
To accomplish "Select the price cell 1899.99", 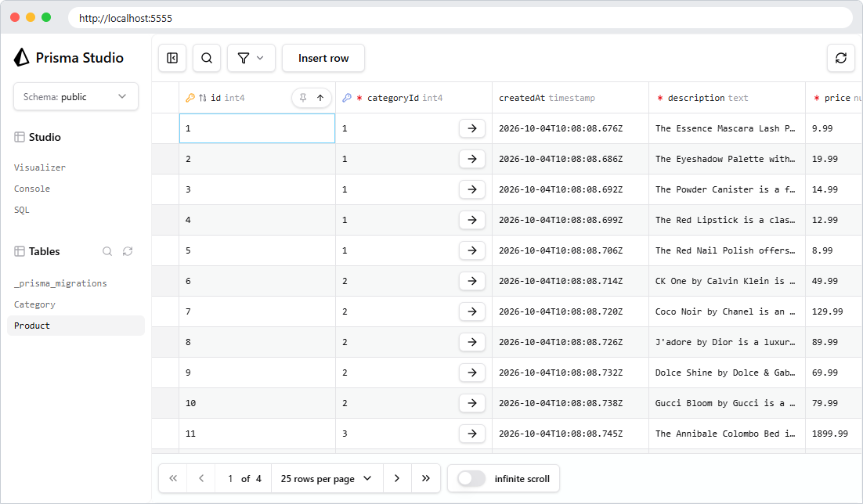I will coord(834,434).
